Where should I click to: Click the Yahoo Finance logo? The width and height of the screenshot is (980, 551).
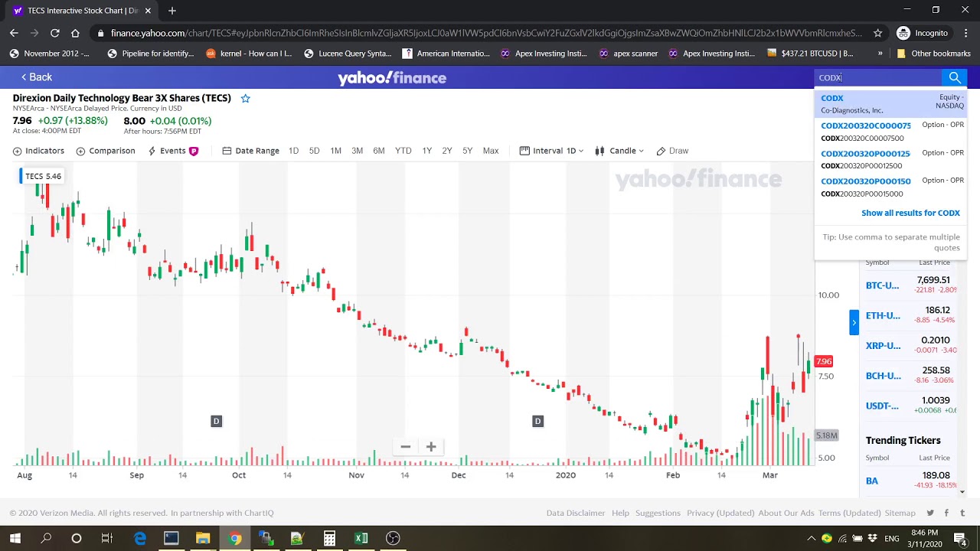(x=392, y=77)
